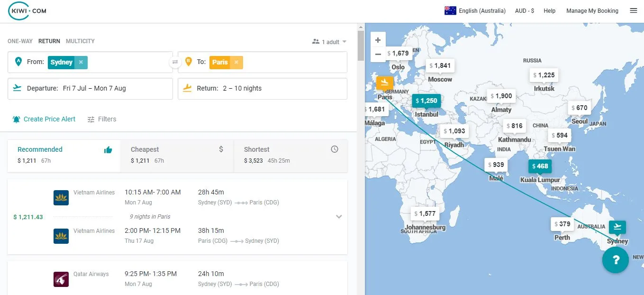Expand the Vietnam Airlines flight details
The width and height of the screenshot is (644, 295).
[x=339, y=217]
